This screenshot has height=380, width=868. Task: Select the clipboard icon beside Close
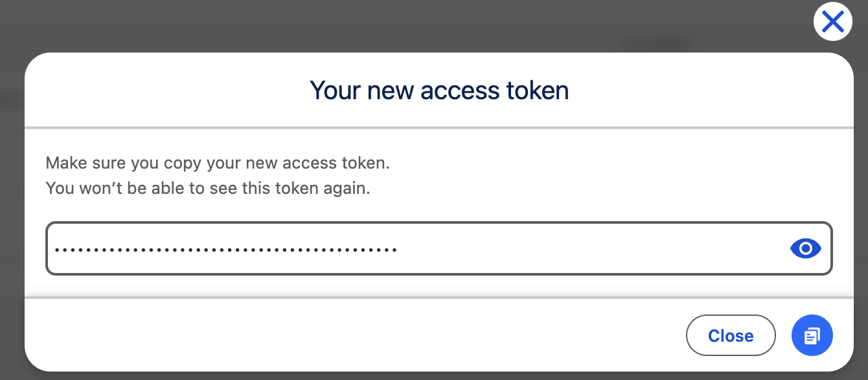pyautogui.click(x=812, y=335)
